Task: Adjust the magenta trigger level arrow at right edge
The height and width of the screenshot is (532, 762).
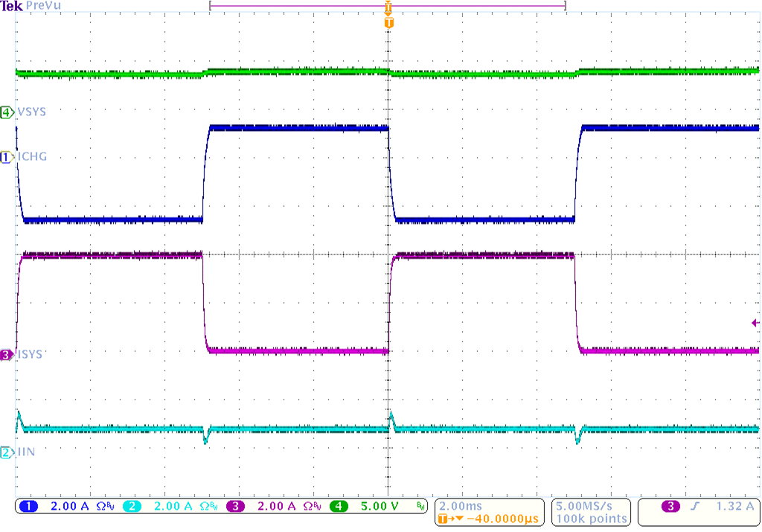Action: [755, 321]
